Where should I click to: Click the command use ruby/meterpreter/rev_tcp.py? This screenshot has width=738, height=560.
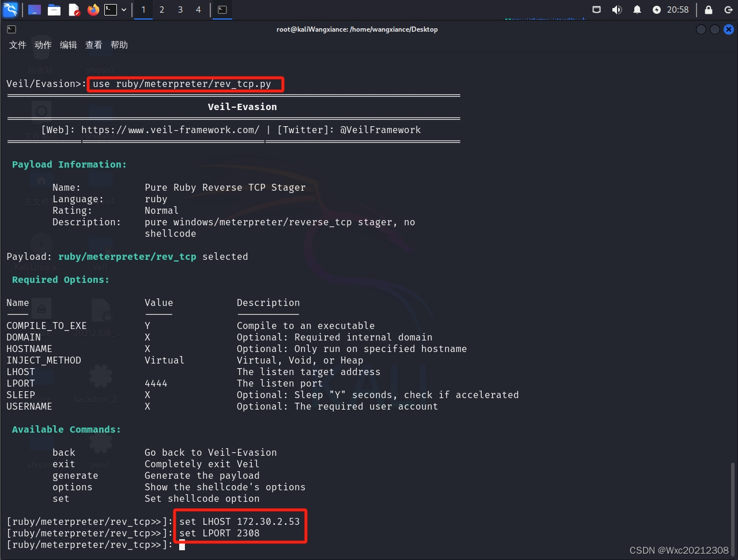point(182,84)
